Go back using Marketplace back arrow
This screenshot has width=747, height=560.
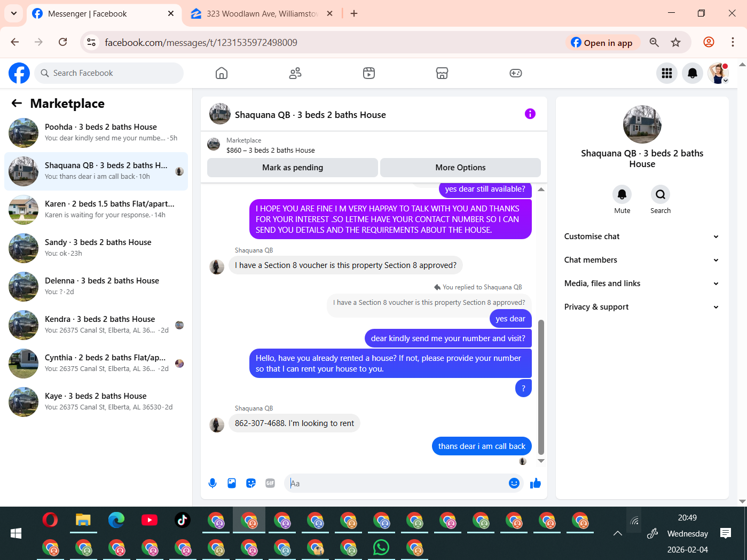click(17, 104)
